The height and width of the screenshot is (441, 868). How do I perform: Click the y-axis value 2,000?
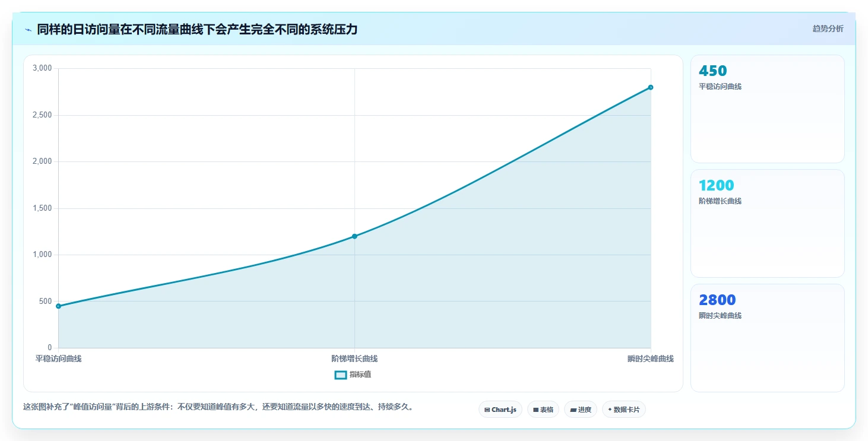[x=42, y=161]
